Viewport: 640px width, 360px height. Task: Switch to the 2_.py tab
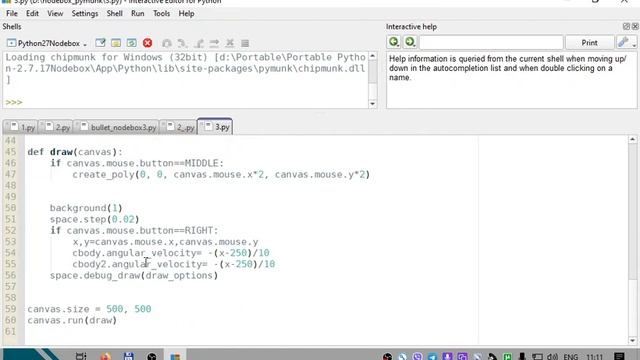pos(178,127)
